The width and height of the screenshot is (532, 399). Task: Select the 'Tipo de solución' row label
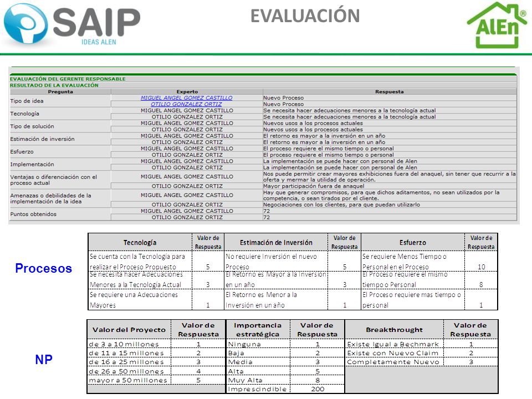[32, 126]
